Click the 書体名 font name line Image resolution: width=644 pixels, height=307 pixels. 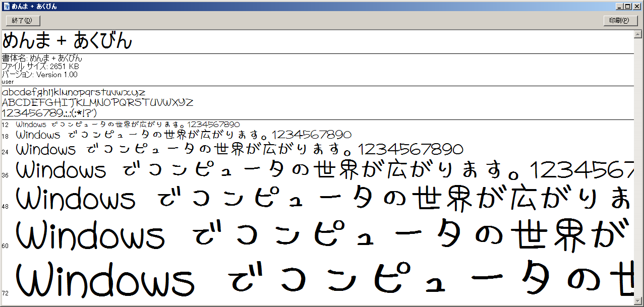pos(41,58)
